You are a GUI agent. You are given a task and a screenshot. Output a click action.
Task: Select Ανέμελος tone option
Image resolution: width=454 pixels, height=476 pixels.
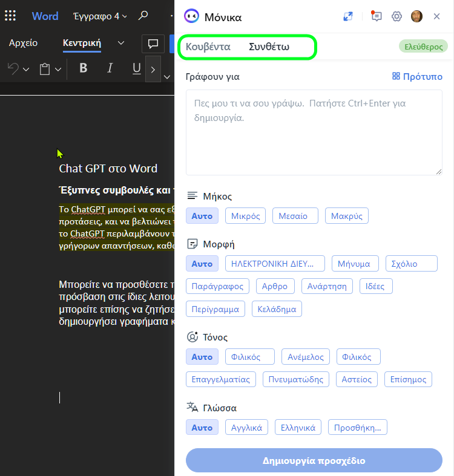click(x=306, y=357)
